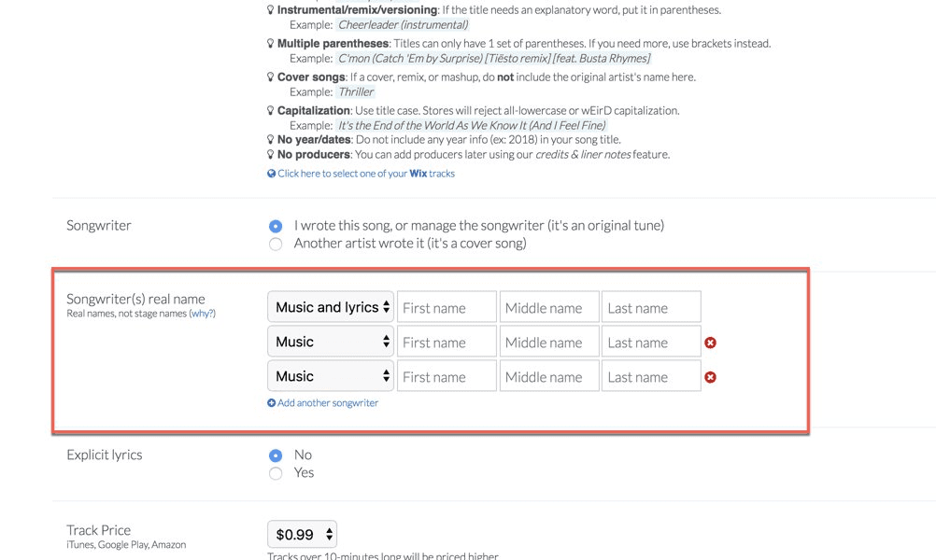The height and width of the screenshot is (560, 936).
Task: Focus First name field of first songwriter
Action: [447, 308]
